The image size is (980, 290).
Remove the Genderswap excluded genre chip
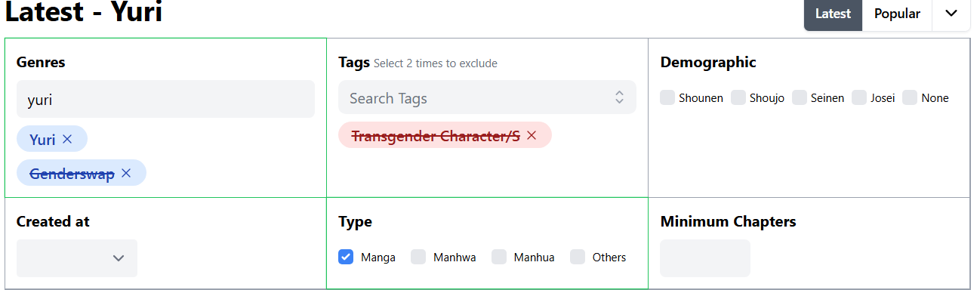click(126, 173)
